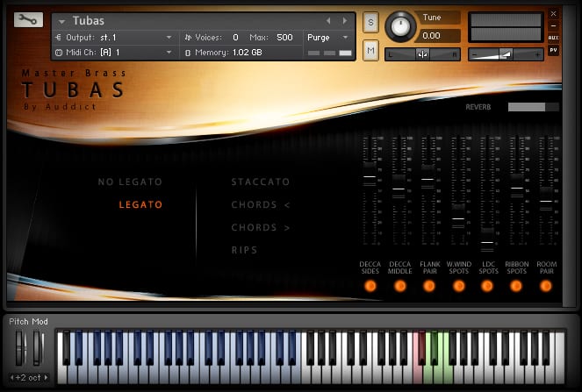Select the Staccato articulation
Image resolution: width=582 pixels, height=392 pixels.
(x=260, y=182)
